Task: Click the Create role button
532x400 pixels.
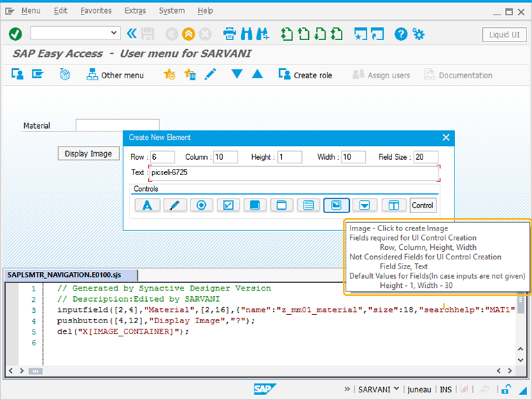Action: [x=305, y=75]
